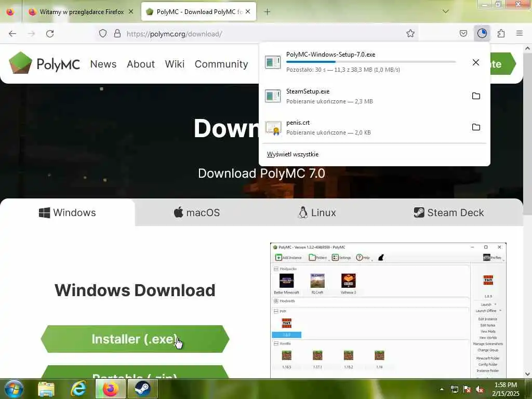The width and height of the screenshot is (532, 399).
Task: Open the Windows Start menu orb
Action: [14, 389]
